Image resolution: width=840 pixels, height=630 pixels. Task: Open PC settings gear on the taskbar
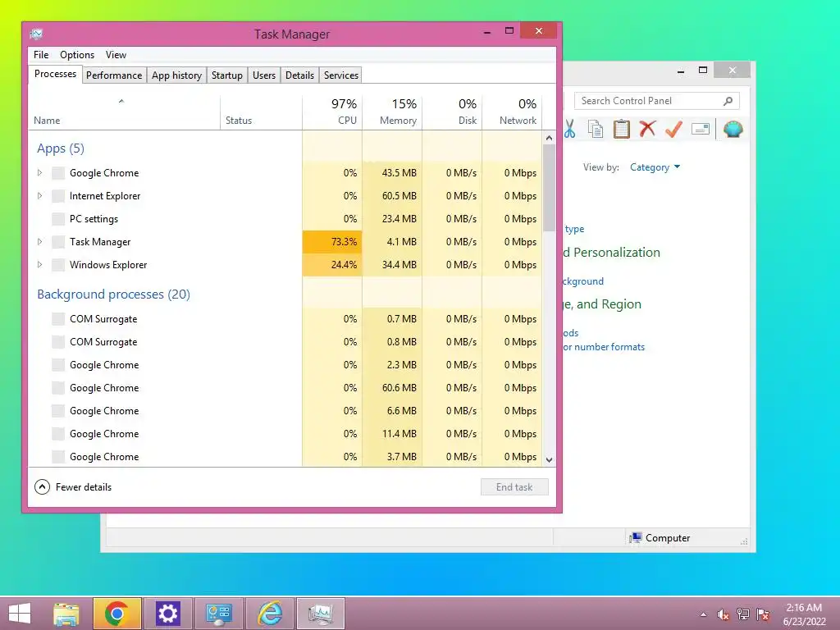[167, 614]
